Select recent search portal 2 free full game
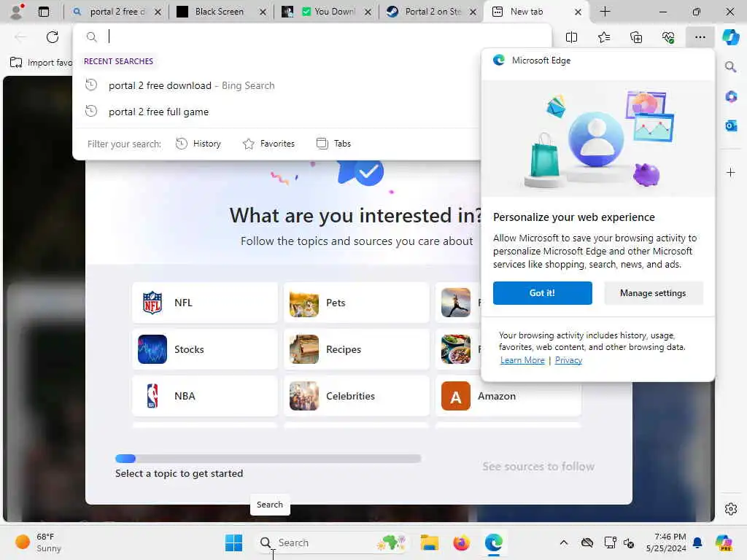This screenshot has width=747, height=560. (x=276, y=112)
